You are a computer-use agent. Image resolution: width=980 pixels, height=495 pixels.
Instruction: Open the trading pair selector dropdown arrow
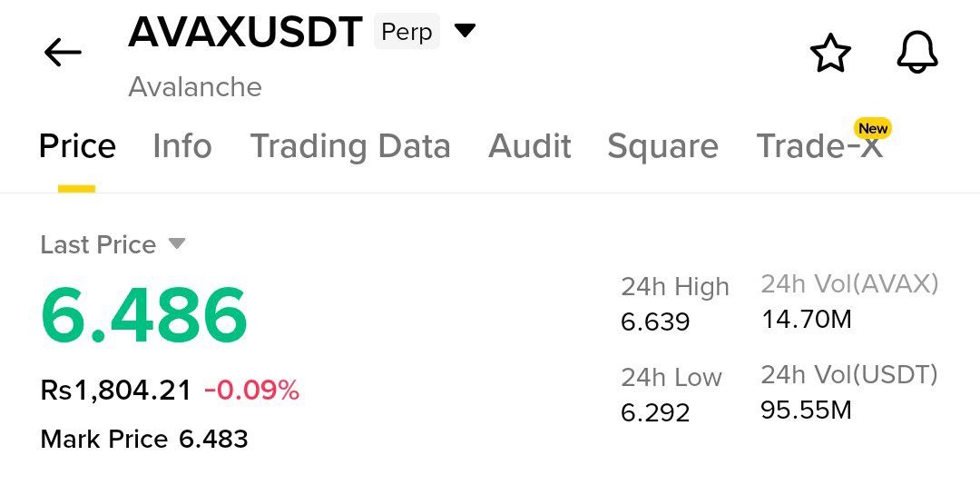click(x=465, y=29)
